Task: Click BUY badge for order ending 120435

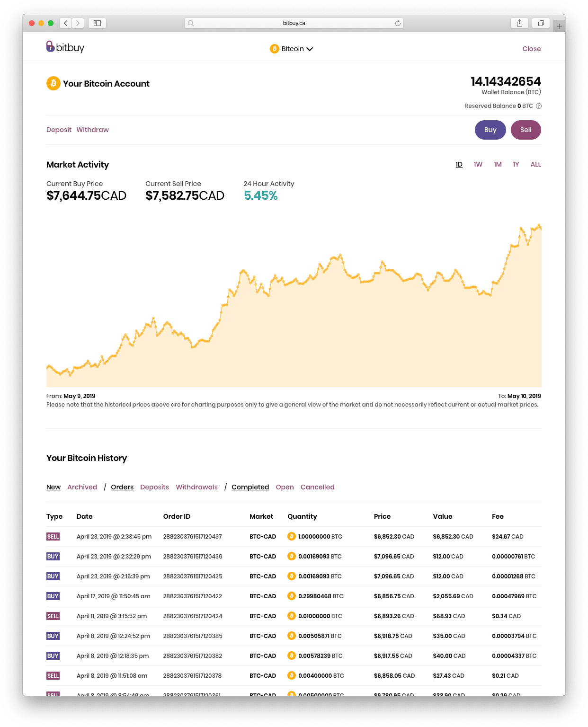Action: click(x=53, y=576)
